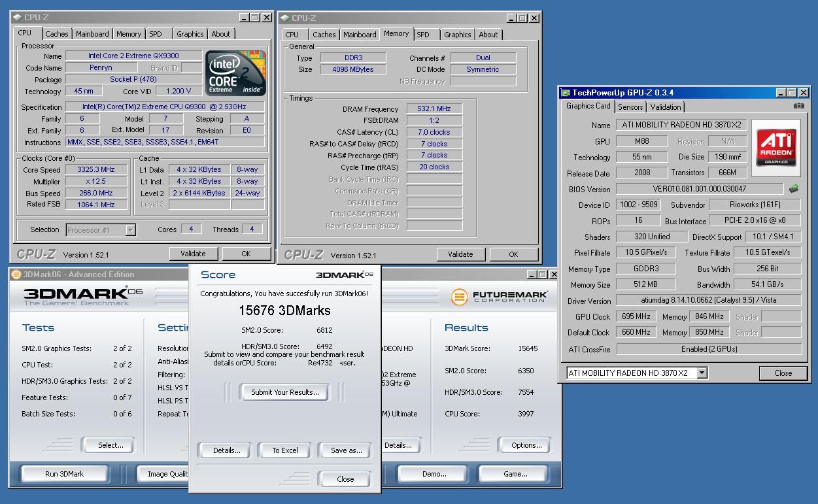Image resolution: width=818 pixels, height=504 pixels.
Task: Click Validate in the CPU tab window
Action: pos(193,254)
